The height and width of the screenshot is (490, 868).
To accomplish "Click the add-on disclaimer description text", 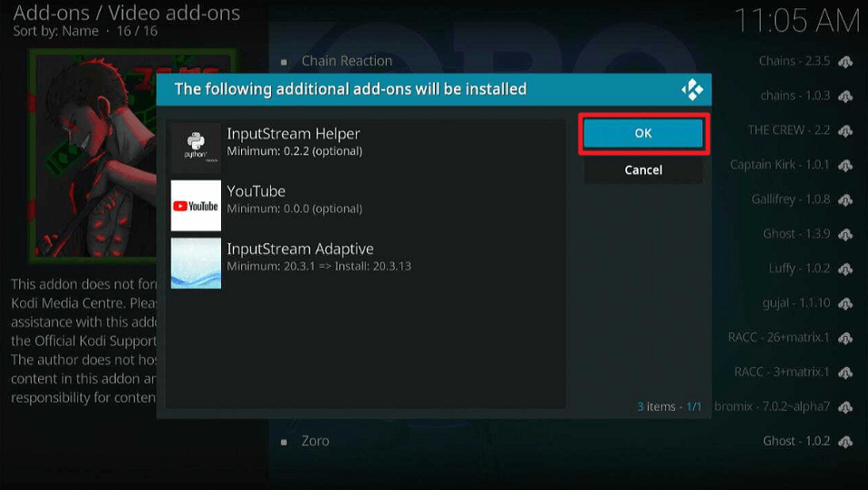I will (x=84, y=341).
